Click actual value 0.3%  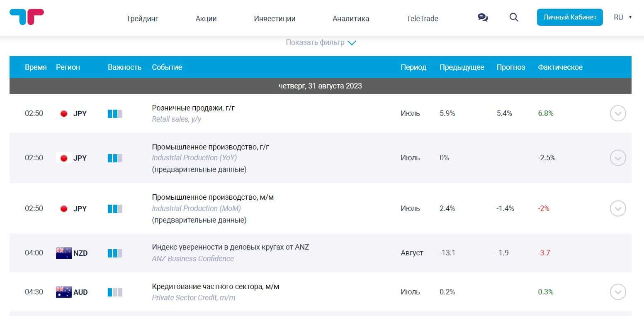click(546, 292)
